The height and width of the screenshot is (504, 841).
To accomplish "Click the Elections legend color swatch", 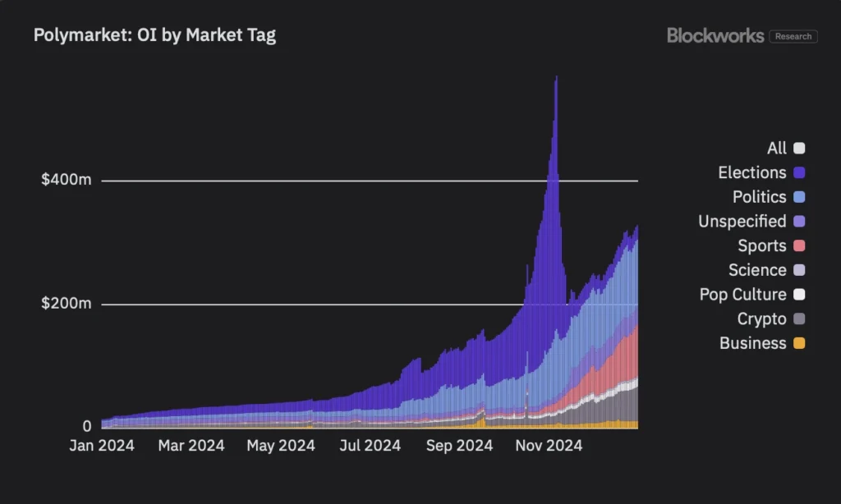I will [x=799, y=172].
